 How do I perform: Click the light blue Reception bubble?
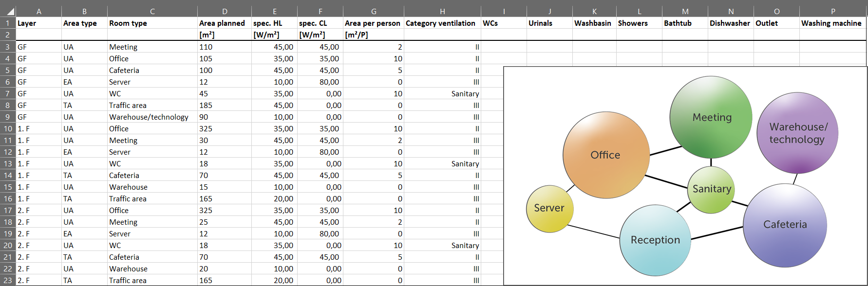coord(655,240)
